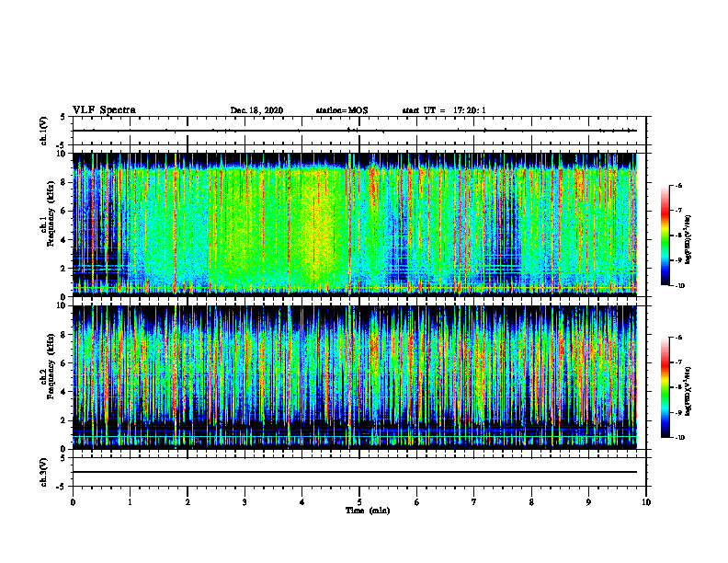Viewport: 728px width, 563px height.
Task: Click the ch.1 voltage trace line
Action: 355,131
